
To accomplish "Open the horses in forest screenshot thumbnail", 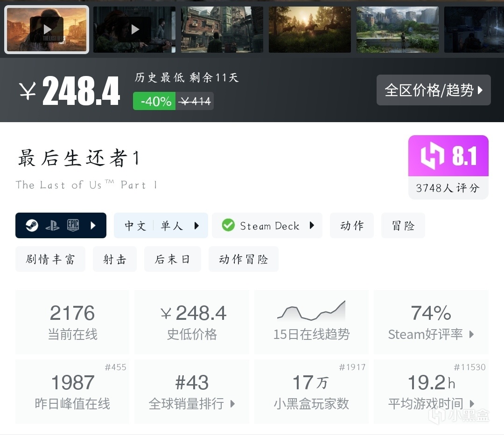I will coord(310,29).
